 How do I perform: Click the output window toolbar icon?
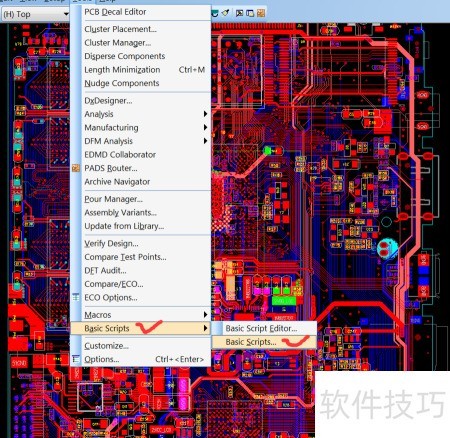[x=239, y=13]
